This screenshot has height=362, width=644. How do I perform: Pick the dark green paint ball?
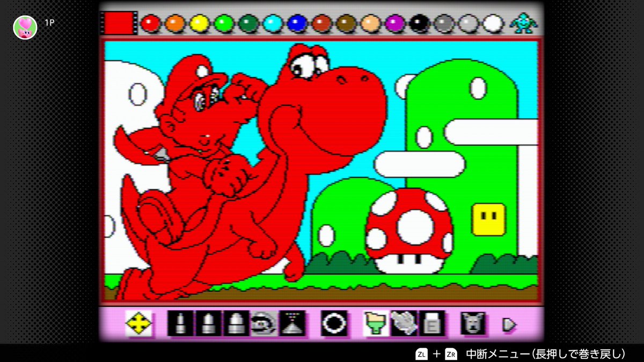tap(248, 23)
